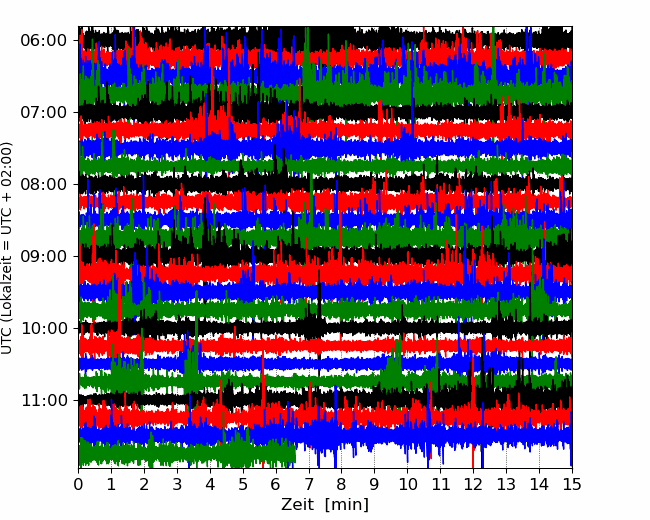Click the x-axis tick label "11"
650x520 pixels.
440,484
